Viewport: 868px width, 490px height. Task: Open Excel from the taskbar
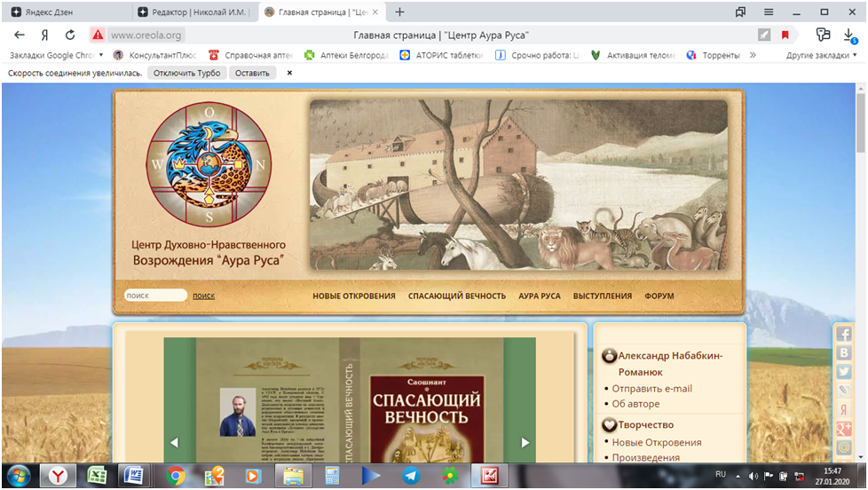[97, 476]
